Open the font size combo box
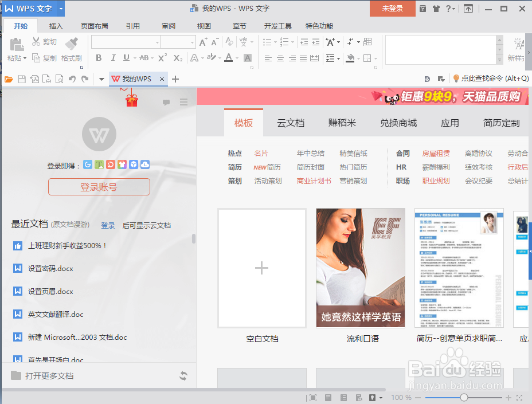532x404 pixels. click(x=178, y=42)
